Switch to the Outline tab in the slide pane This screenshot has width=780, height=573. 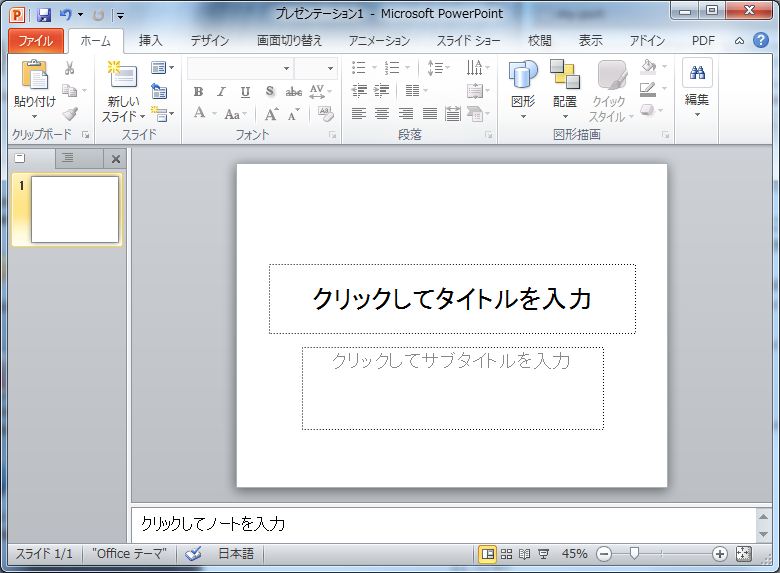tap(68, 158)
